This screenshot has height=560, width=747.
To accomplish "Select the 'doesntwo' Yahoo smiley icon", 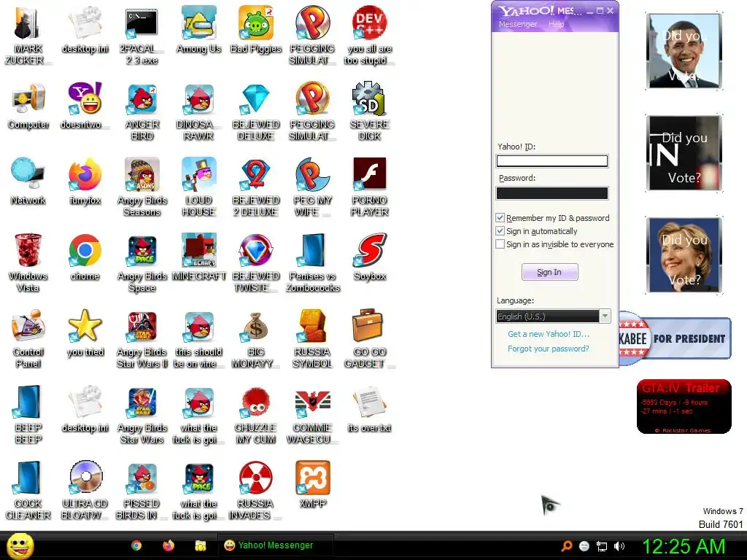I will point(85,106).
